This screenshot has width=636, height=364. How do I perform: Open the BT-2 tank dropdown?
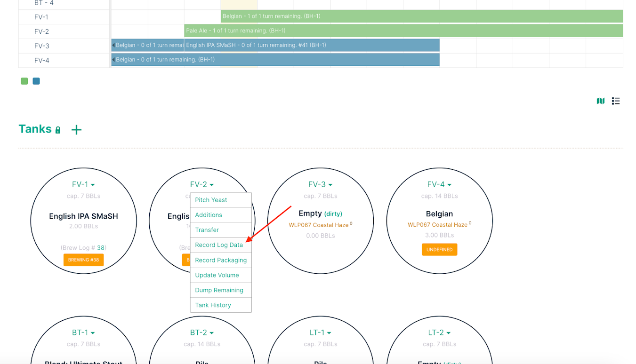(202, 332)
